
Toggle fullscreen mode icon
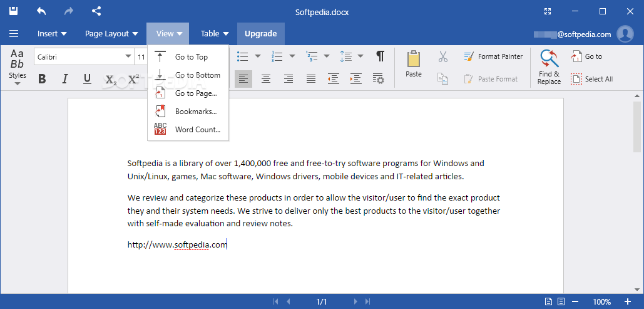[548, 11]
